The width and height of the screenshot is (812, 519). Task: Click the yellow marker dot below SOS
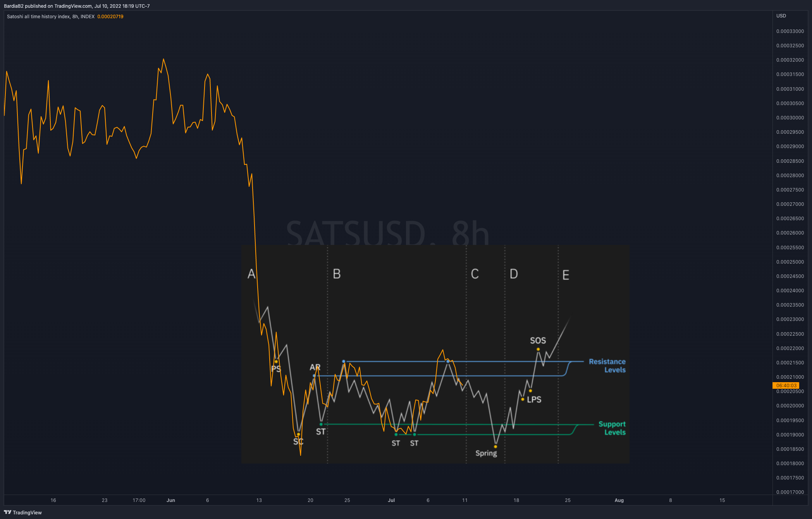[x=538, y=349]
